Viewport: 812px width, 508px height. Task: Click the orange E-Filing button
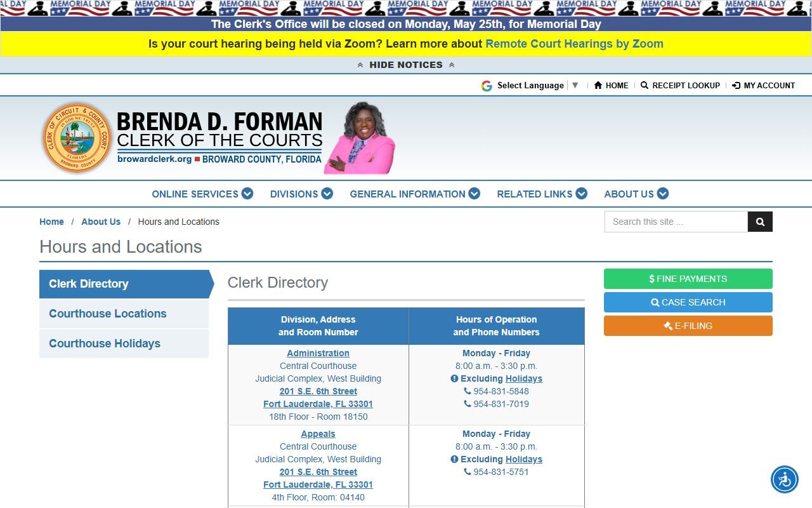click(x=688, y=326)
